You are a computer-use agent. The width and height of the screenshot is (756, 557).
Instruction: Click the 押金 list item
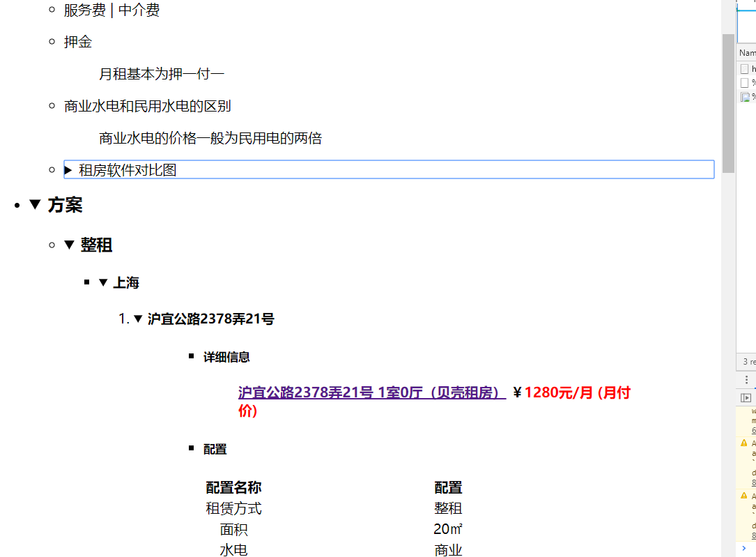(x=77, y=42)
